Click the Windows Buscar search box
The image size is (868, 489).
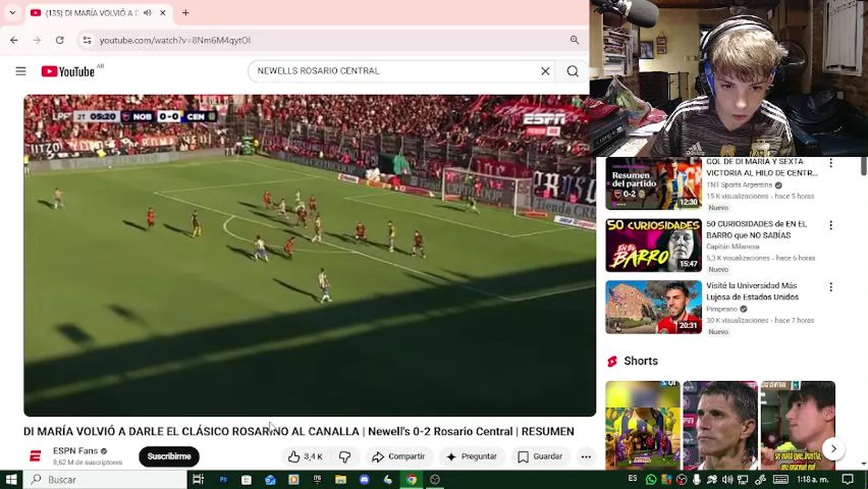[x=105, y=479]
